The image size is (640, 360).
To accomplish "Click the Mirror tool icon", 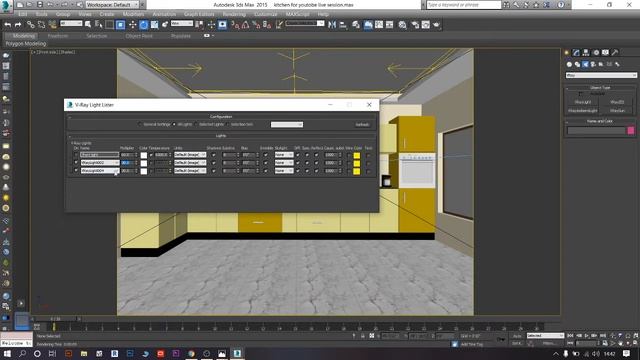I will pyautogui.click(x=332, y=25).
